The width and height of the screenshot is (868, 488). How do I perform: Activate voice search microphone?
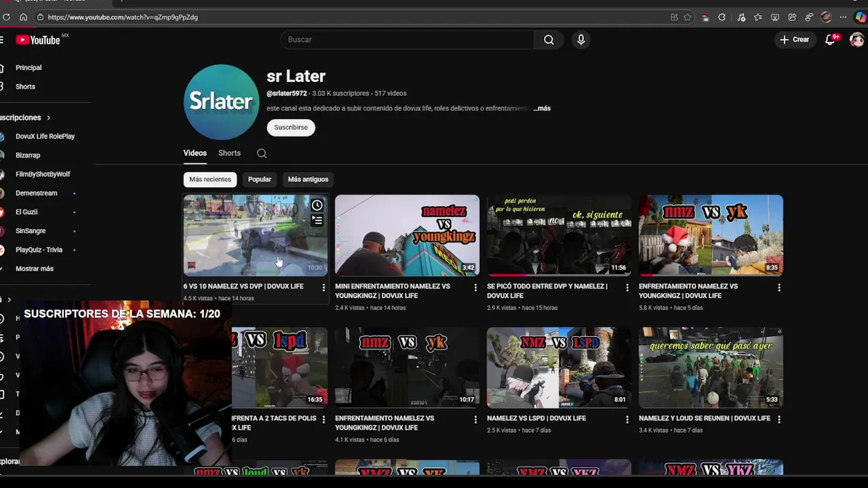tap(580, 40)
